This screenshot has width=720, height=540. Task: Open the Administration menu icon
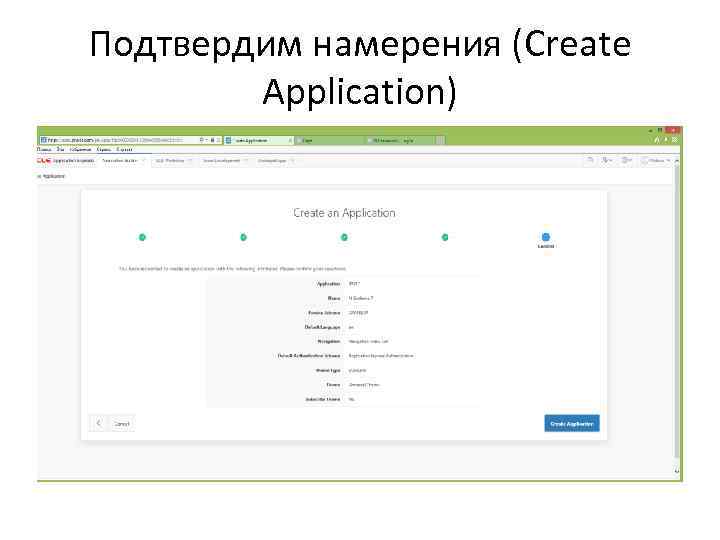[608, 160]
